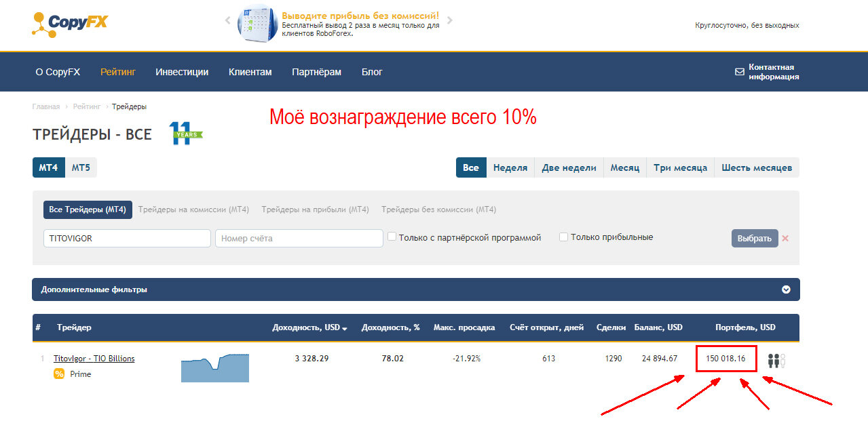Screen dimensions: 868x421
Task: Click 'Главная' breadcrumb link
Action: (46, 106)
